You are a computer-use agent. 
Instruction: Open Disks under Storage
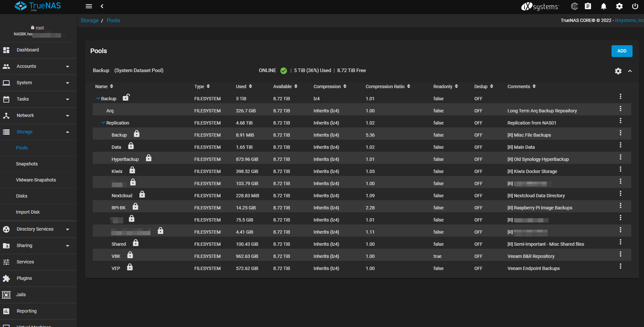(x=38, y=196)
